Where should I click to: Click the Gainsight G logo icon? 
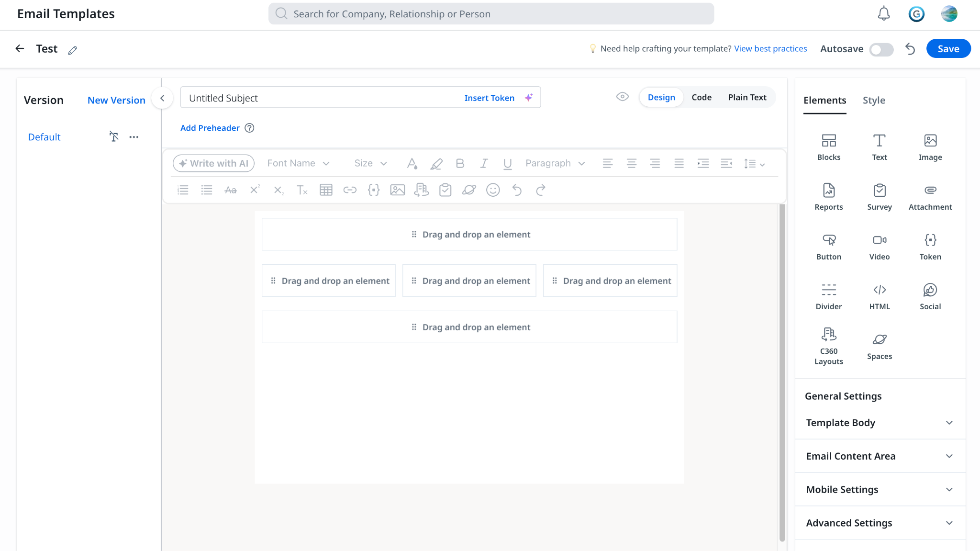[916, 14]
